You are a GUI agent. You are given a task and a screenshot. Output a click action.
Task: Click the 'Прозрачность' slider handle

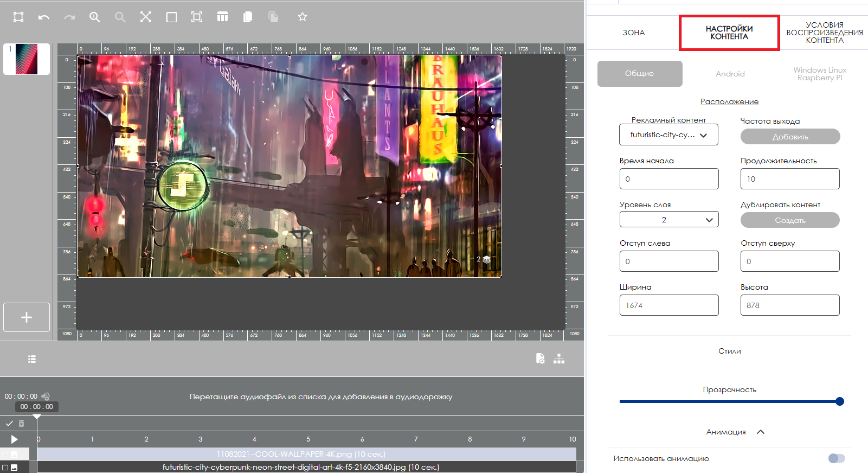pyautogui.click(x=839, y=401)
